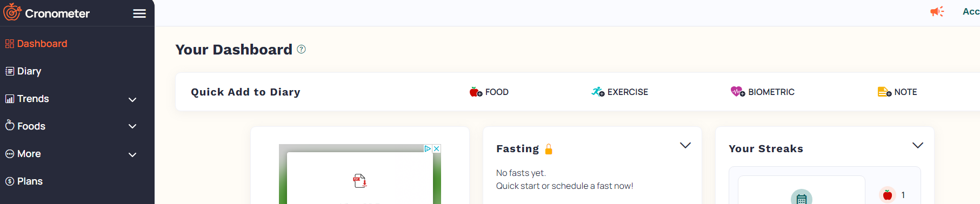This screenshot has width=980, height=204.
Task: Collapse the Your Streaks card chevron
Action: 918,145
